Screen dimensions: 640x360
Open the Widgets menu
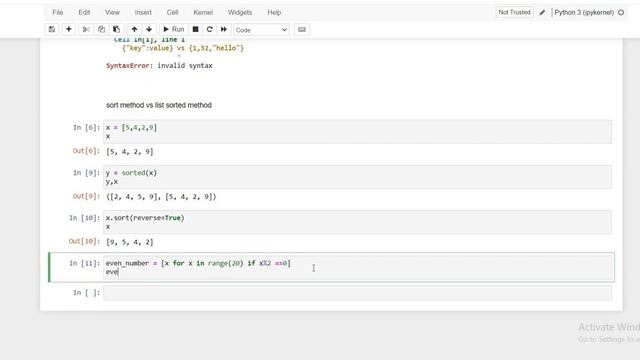(x=240, y=12)
